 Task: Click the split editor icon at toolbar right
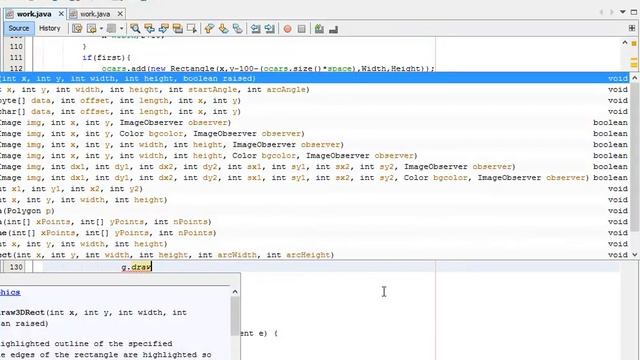[x=632, y=28]
